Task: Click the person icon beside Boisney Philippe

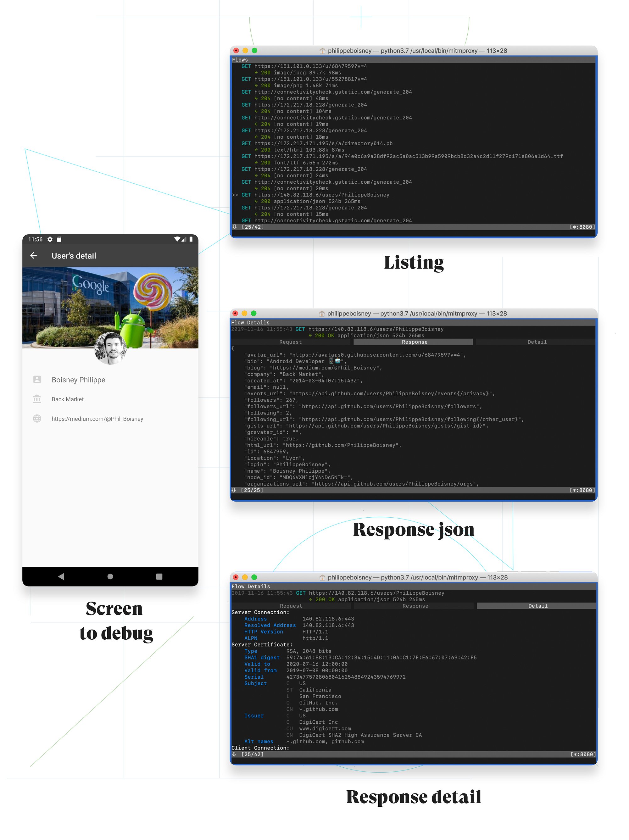Action: pos(37,379)
